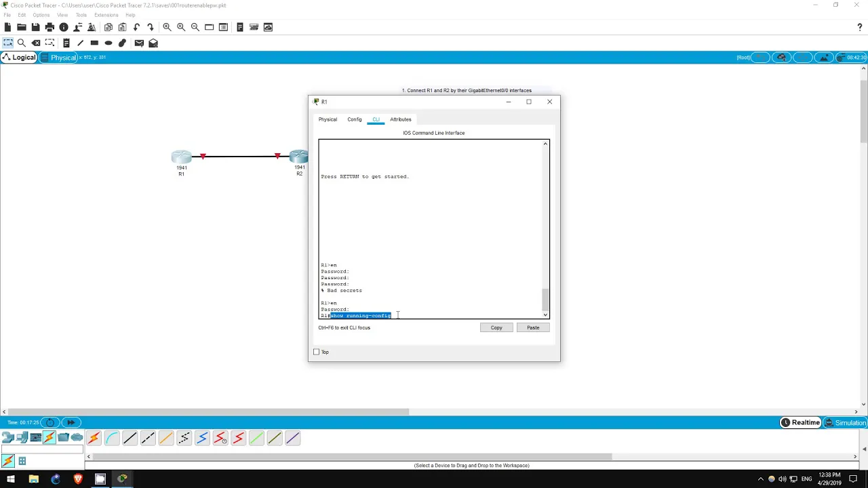Select the Connections category lightning icon
This screenshot has height=488, width=868.
point(49,438)
